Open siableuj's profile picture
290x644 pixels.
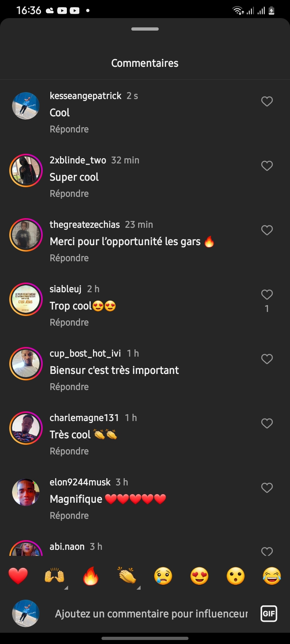tap(26, 299)
